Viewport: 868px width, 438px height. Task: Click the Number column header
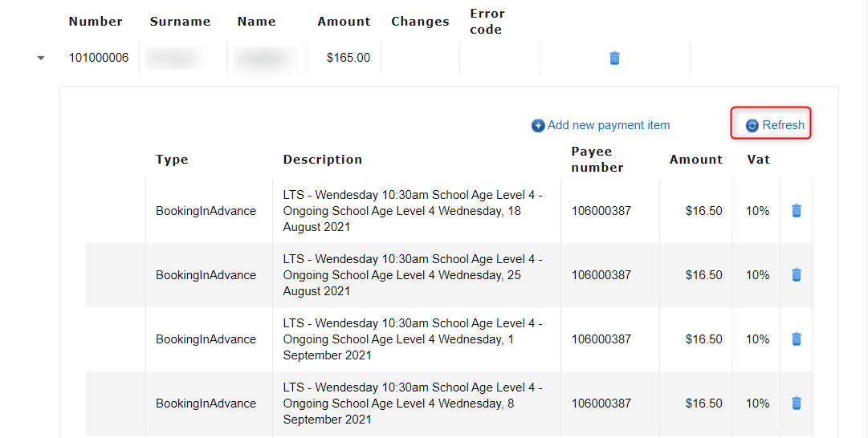coord(96,22)
